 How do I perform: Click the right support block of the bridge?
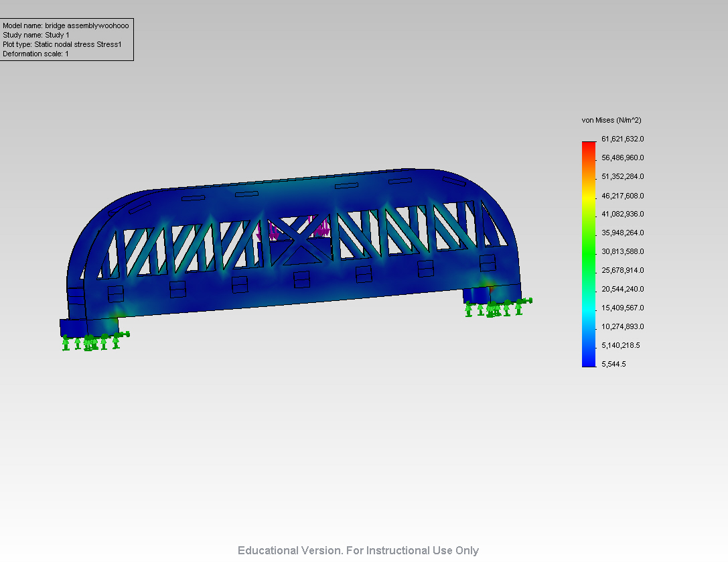(x=492, y=294)
